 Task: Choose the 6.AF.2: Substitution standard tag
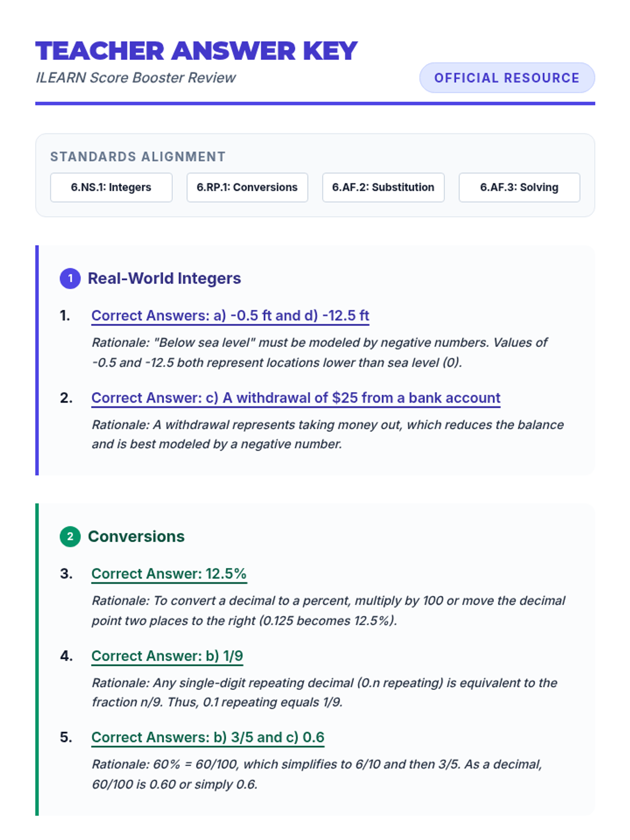pyautogui.click(x=383, y=187)
